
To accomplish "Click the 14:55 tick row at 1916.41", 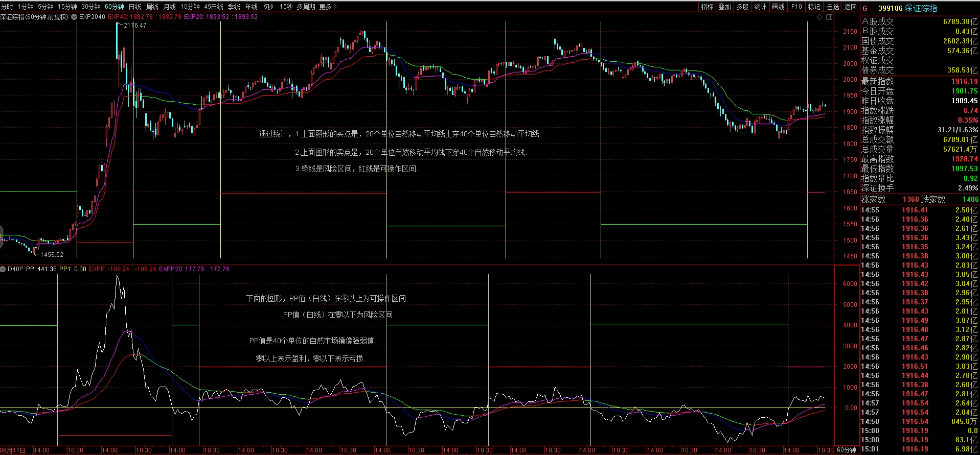I will coord(920,210).
